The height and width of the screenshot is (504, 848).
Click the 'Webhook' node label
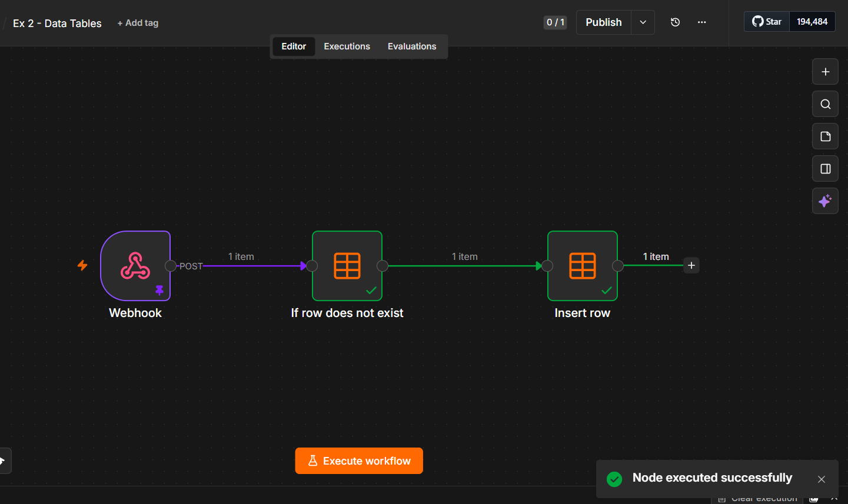pyautogui.click(x=135, y=313)
